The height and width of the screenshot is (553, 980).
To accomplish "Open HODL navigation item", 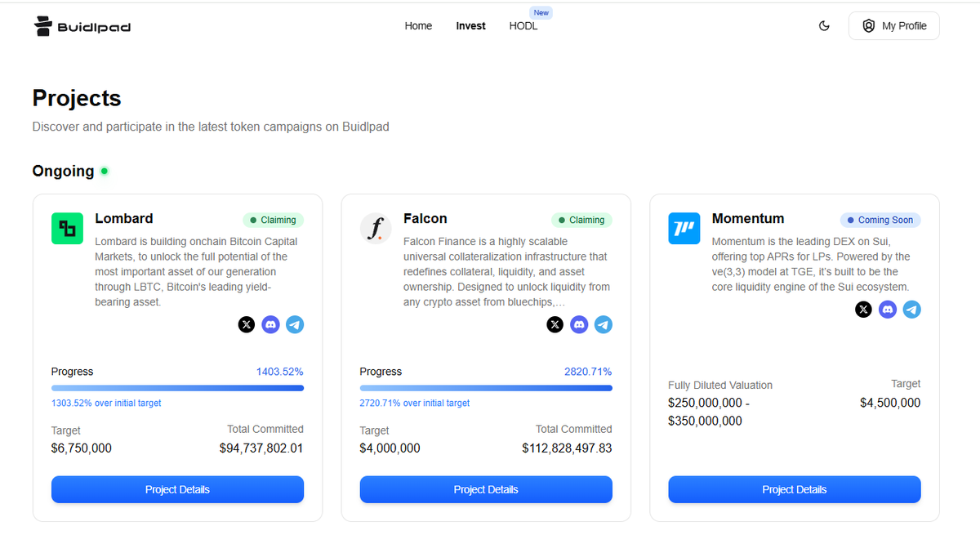I will point(523,26).
